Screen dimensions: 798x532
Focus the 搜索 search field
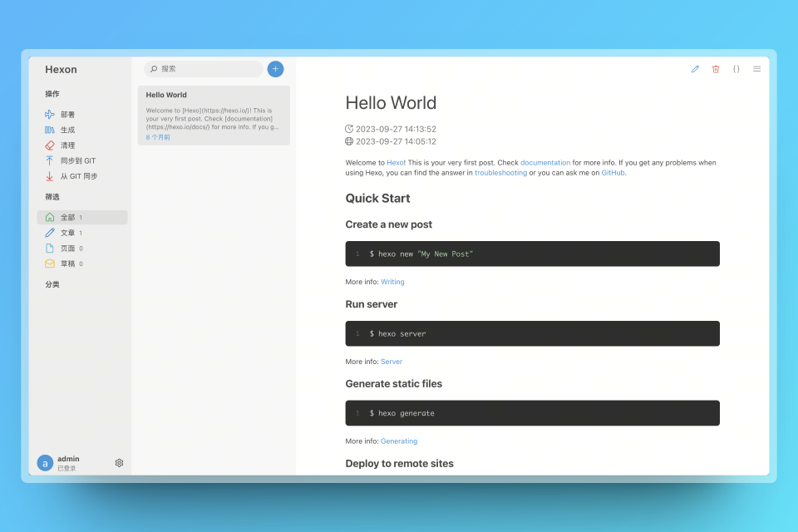click(204, 69)
